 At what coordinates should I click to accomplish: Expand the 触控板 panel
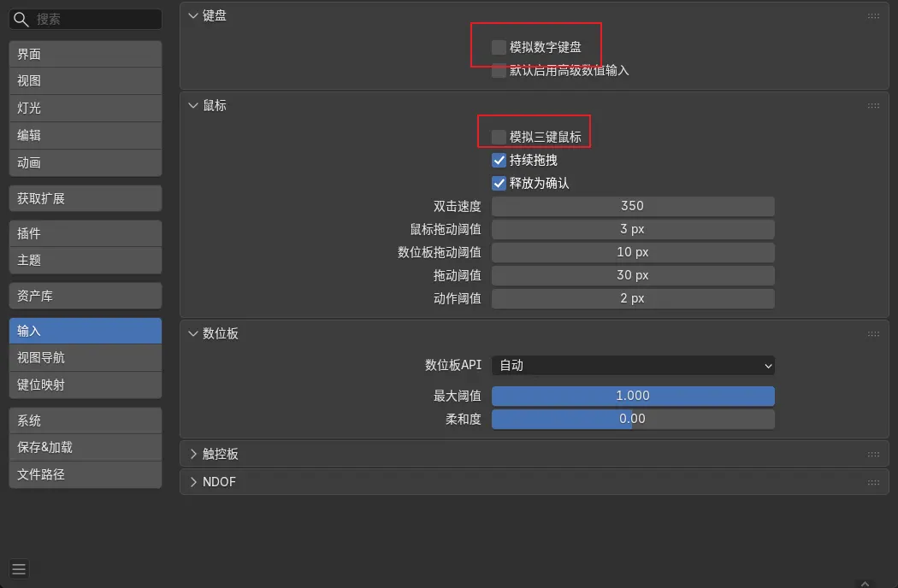pos(193,454)
